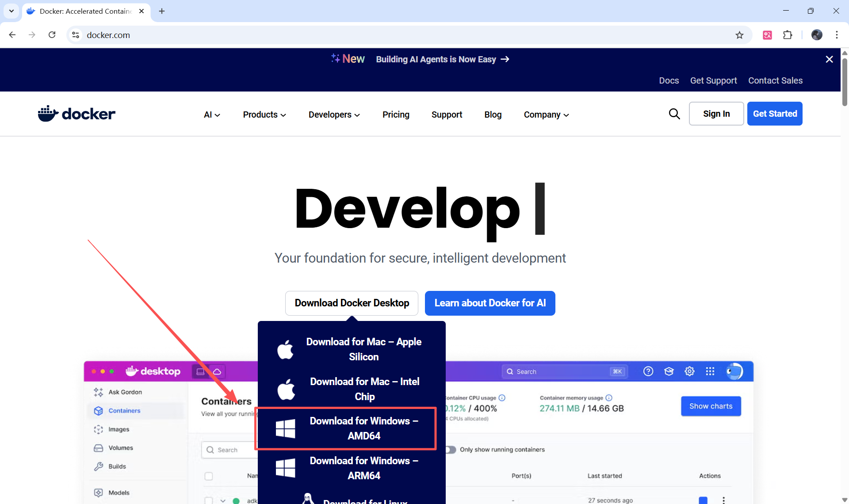Click the scrollbar down arrow
The image size is (849, 504).
[845, 500]
